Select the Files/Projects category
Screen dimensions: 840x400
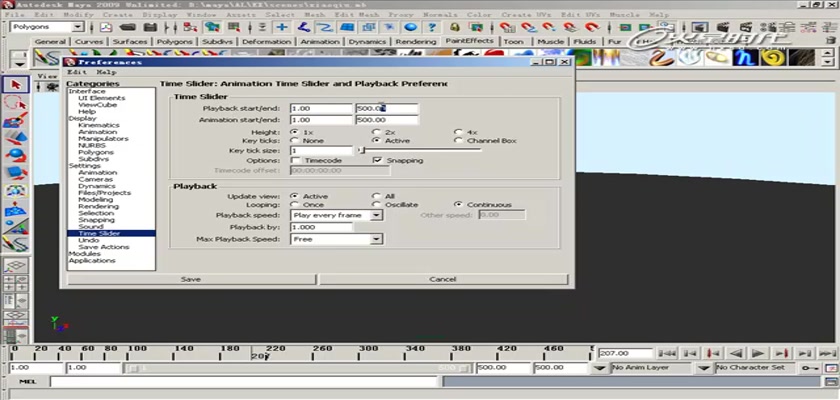pyautogui.click(x=104, y=193)
